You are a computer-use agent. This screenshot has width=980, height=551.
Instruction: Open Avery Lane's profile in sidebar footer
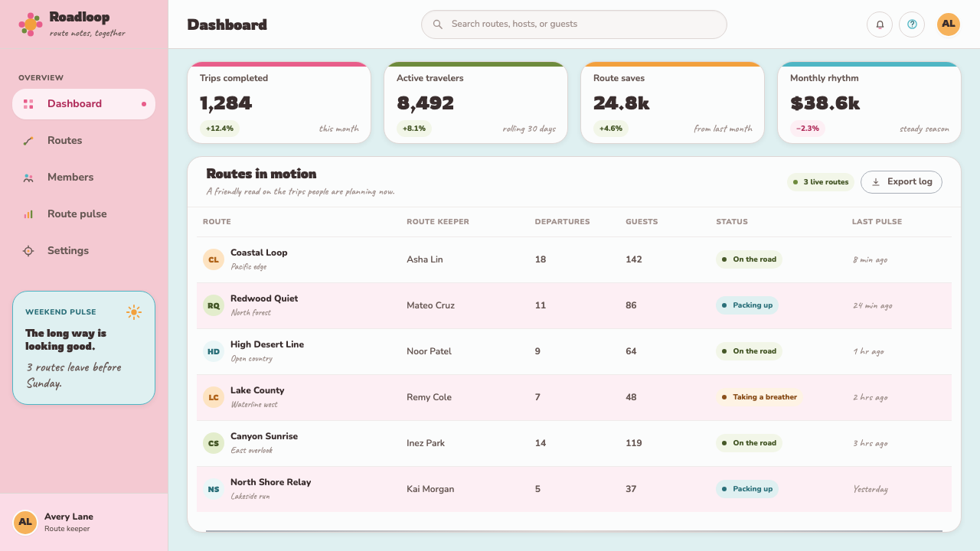[83, 522]
